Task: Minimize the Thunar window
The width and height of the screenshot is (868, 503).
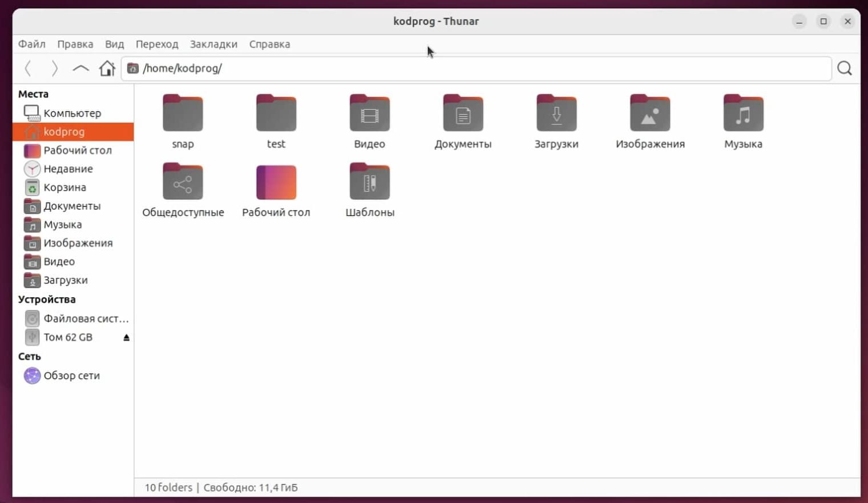Action: (x=799, y=22)
